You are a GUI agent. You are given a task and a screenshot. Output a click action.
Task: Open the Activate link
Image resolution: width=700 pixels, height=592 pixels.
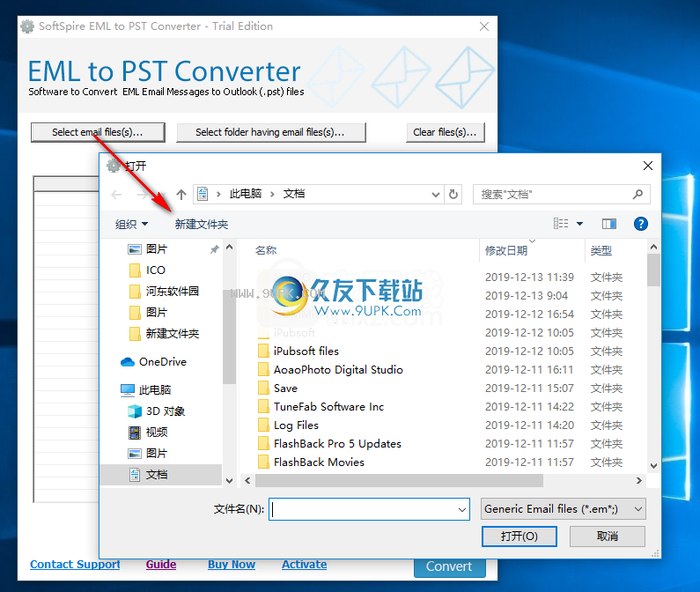(304, 565)
